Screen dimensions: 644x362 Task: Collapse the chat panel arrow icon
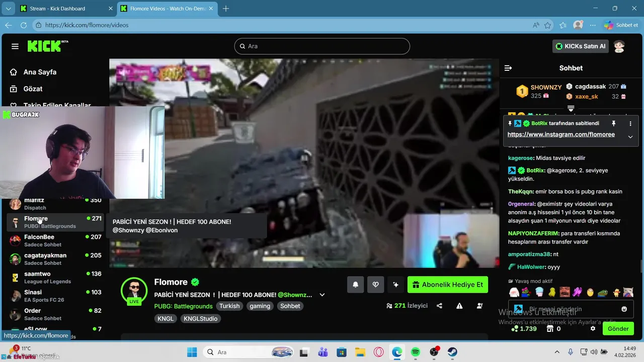508,68
